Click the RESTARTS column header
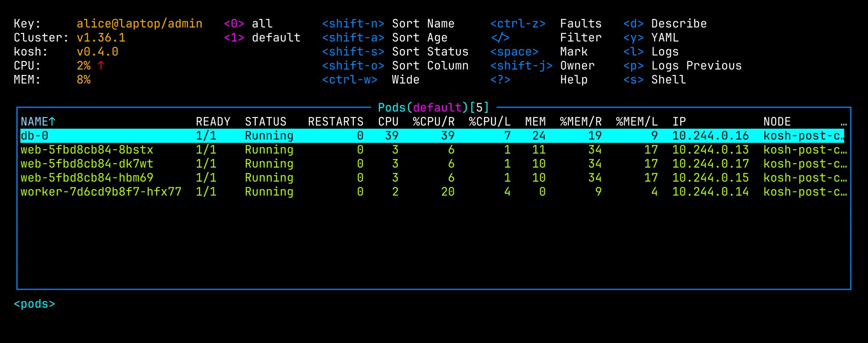The image size is (868, 343). (335, 122)
